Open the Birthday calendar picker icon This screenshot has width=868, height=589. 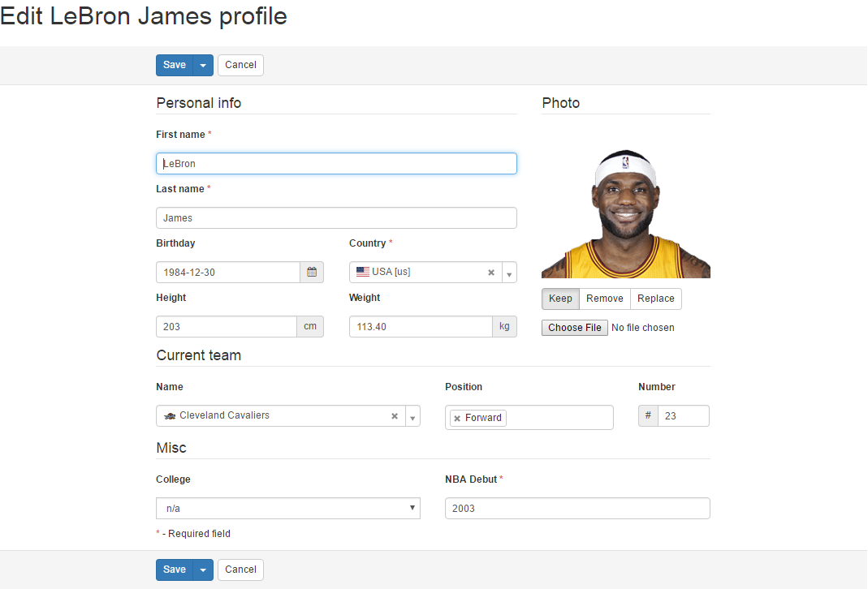pyautogui.click(x=312, y=273)
